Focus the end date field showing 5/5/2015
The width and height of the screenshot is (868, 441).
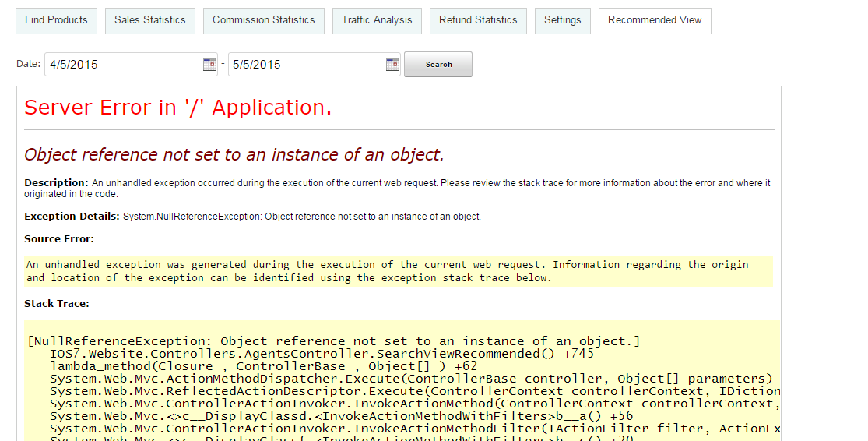click(x=304, y=65)
